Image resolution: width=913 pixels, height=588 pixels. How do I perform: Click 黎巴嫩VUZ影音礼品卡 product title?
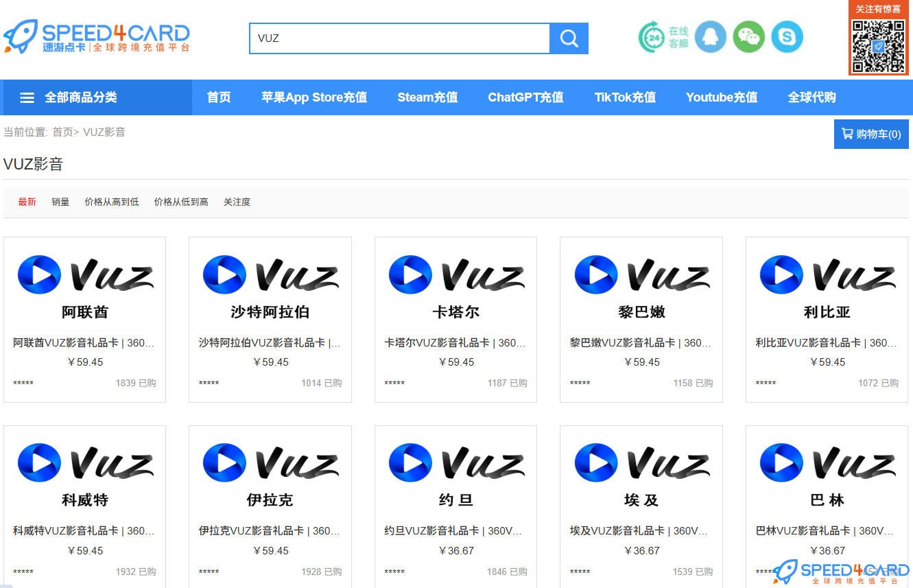[641, 342]
